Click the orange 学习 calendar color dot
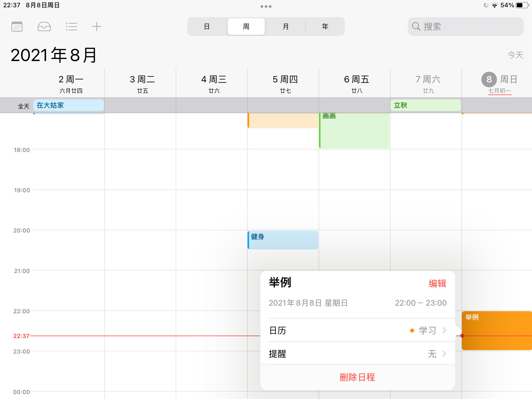 412,330
